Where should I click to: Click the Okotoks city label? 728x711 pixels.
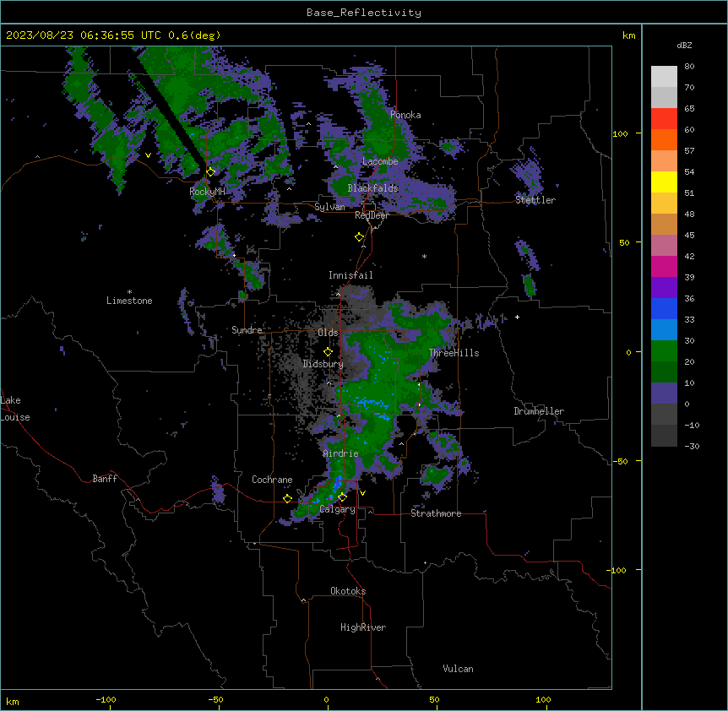tap(348, 591)
